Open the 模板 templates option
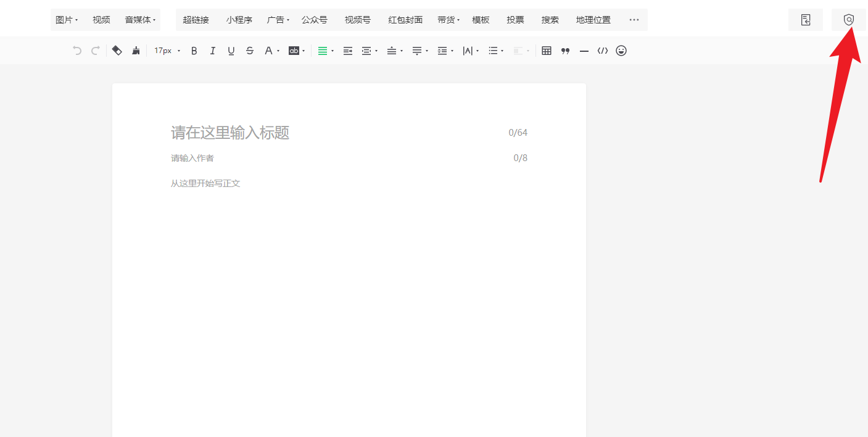 [481, 20]
